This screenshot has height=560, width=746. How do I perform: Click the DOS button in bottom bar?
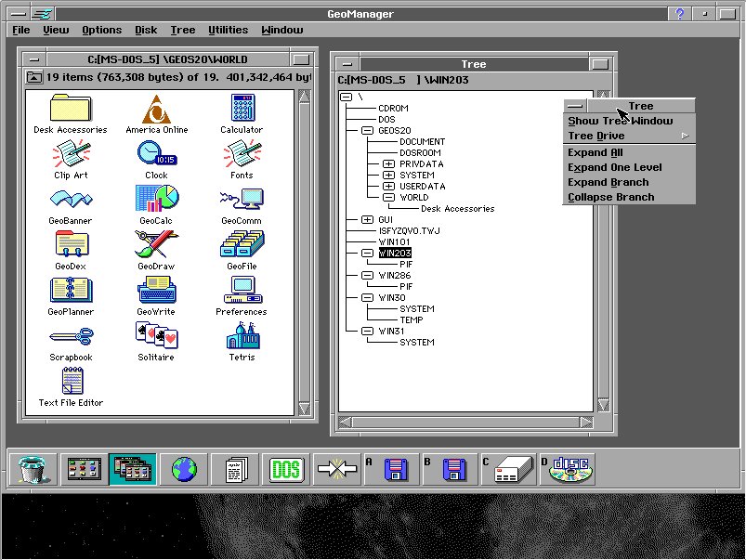pos(286,469)
